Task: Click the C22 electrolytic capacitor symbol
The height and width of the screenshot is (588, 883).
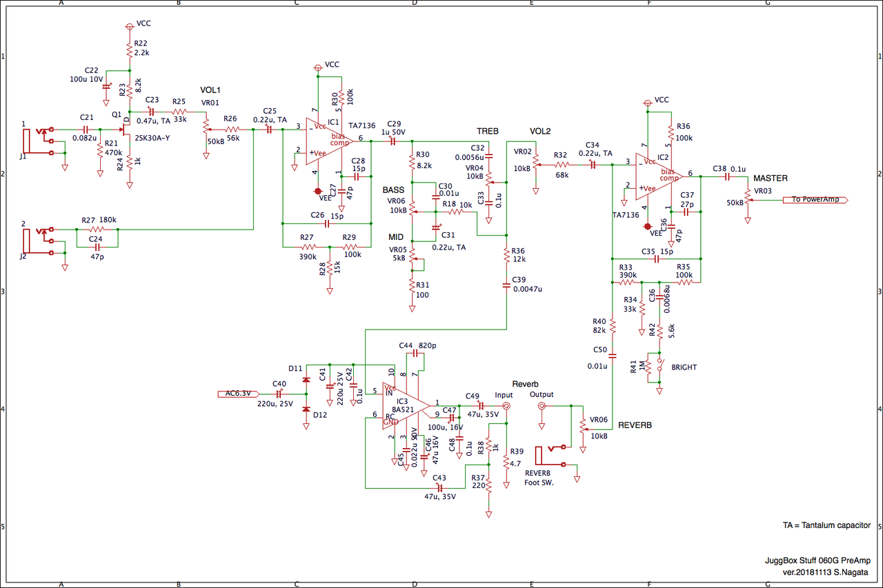Action: pyautogui.click(x=107, y=88)
